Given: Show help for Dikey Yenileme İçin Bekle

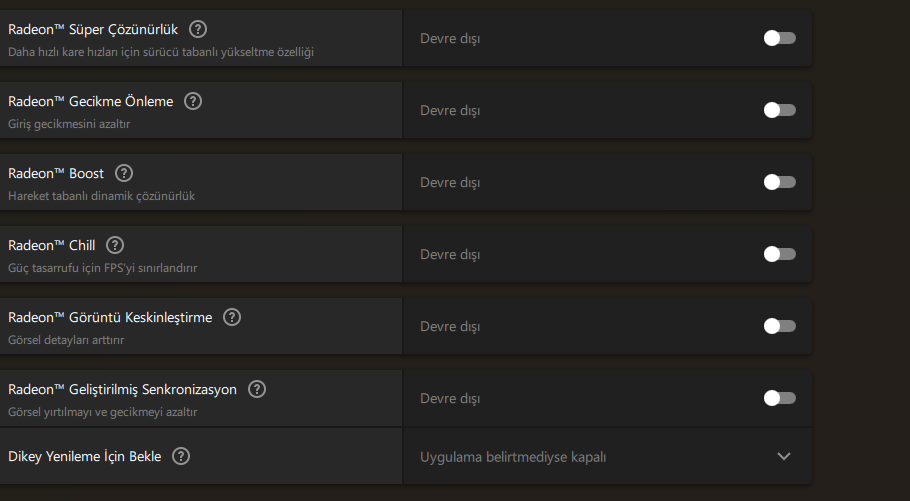Looking at the screenshot, I should point(181,456).
